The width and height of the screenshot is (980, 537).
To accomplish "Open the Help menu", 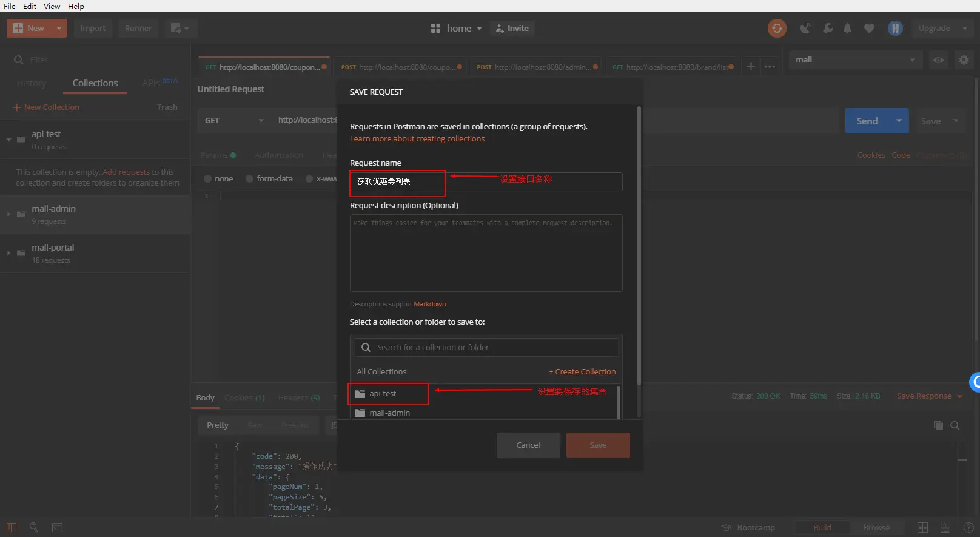I will pos(76,6).
